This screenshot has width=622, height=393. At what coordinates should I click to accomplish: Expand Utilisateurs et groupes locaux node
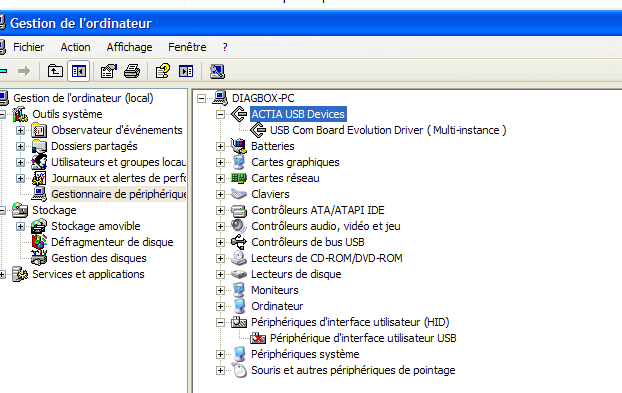pyautogui.click(x=21, y=162)
